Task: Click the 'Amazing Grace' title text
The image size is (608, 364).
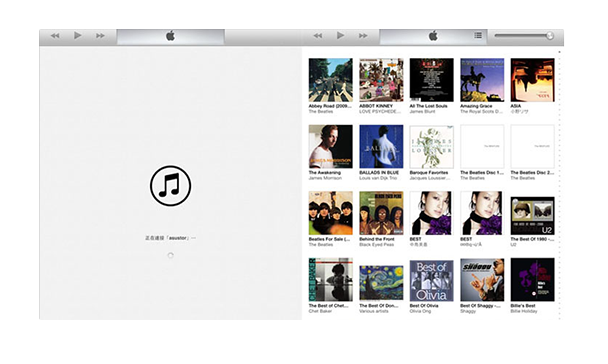Action: point(476,106)
